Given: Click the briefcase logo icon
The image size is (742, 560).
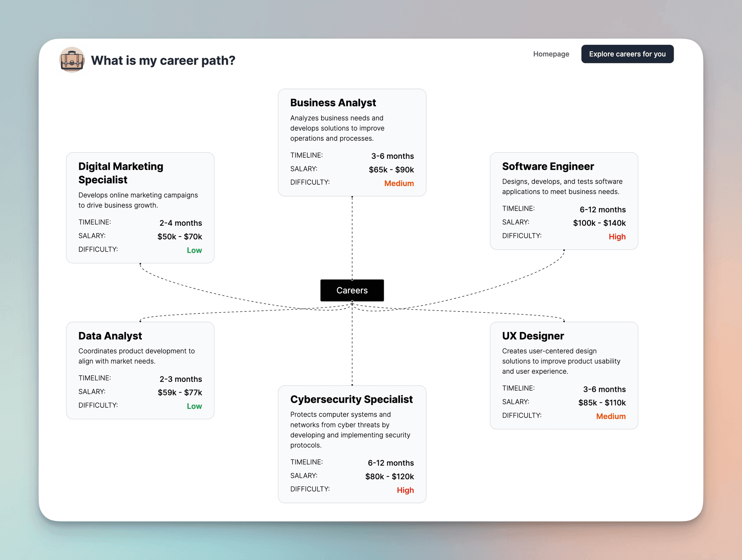Looking at the screenshot, I should [72, 60].
